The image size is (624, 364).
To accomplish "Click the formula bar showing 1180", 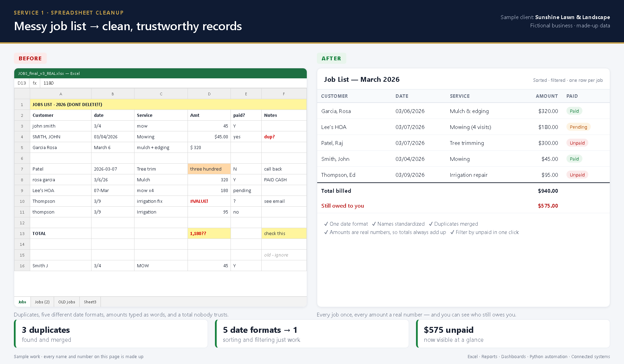I will [x=173, y=83].
